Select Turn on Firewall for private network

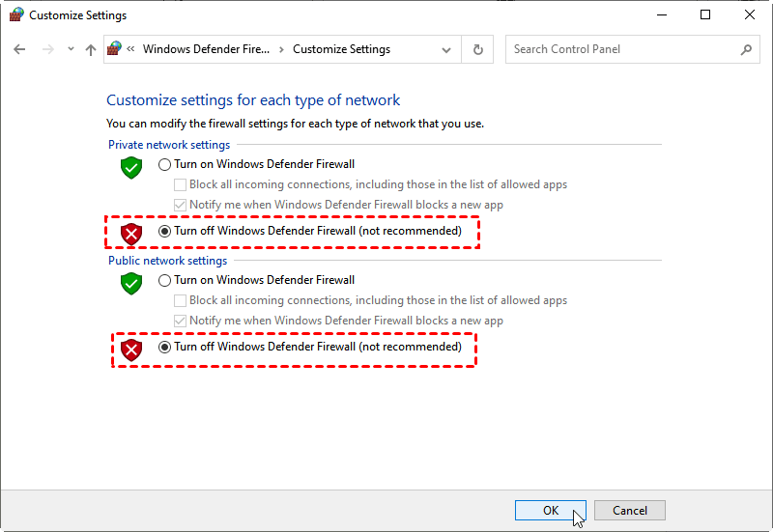click(x=164, y=165)
